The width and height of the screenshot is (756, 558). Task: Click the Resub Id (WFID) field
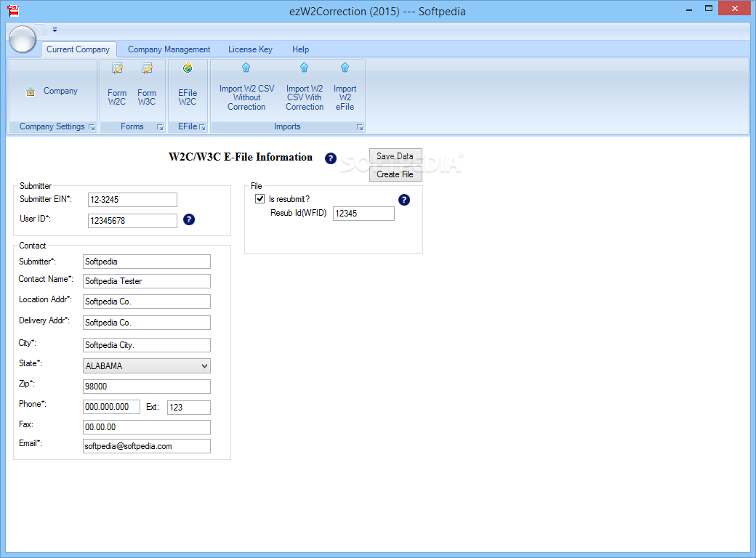tap(363, 214)
